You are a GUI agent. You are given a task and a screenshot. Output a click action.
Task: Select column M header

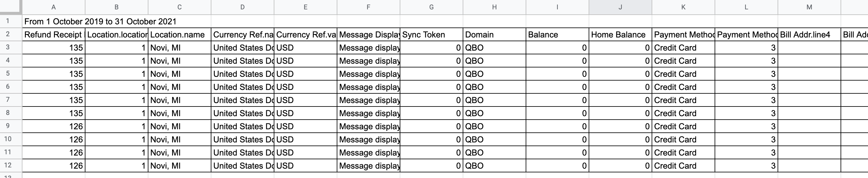[x=809, y=7]
